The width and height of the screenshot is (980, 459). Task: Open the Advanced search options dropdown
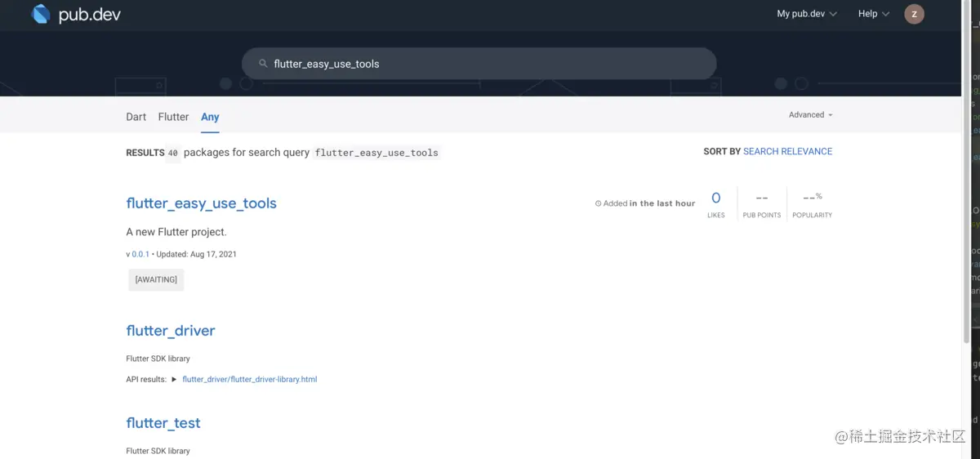(810, 115)
